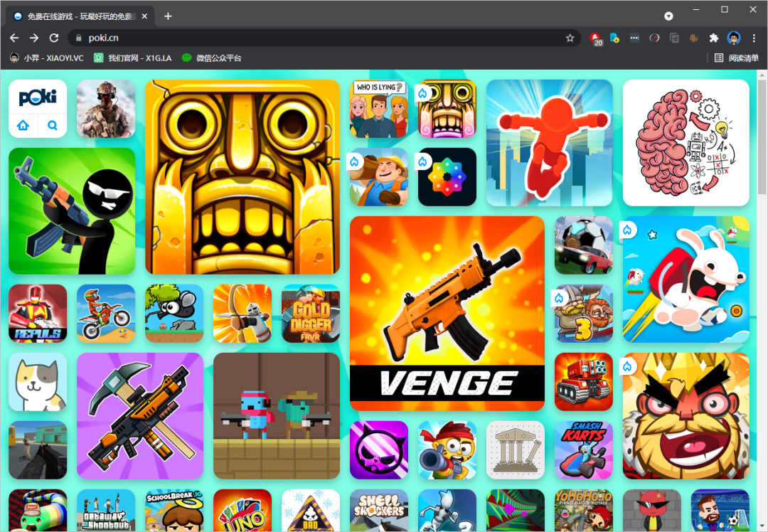Open the VENGE game tile
This screenshot has width=768, height=532.
tap(447, 314)
